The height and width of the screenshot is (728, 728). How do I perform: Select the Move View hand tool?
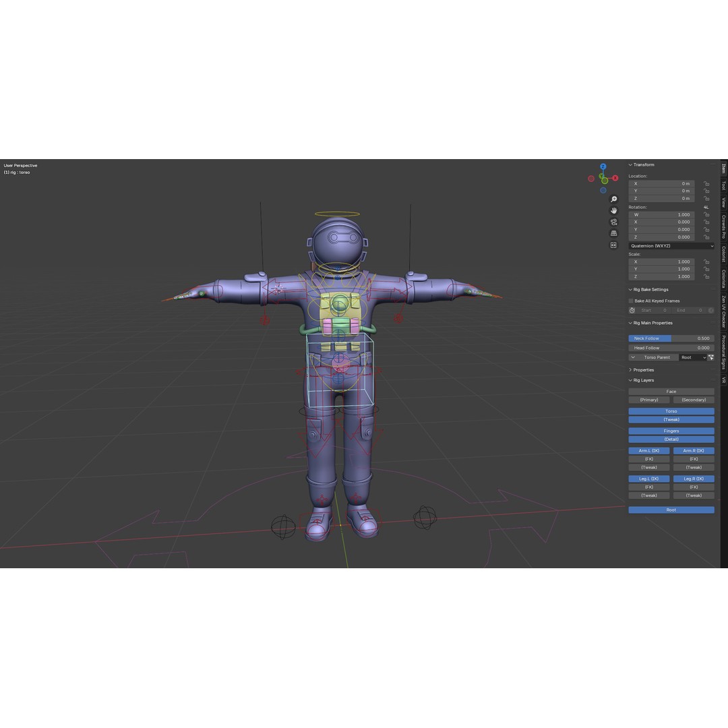tap(613, 210)
